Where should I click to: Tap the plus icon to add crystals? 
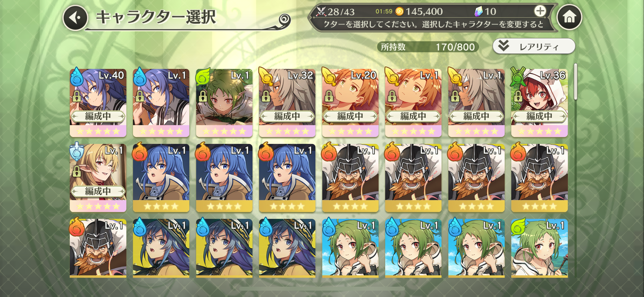[x=540, y=11]
